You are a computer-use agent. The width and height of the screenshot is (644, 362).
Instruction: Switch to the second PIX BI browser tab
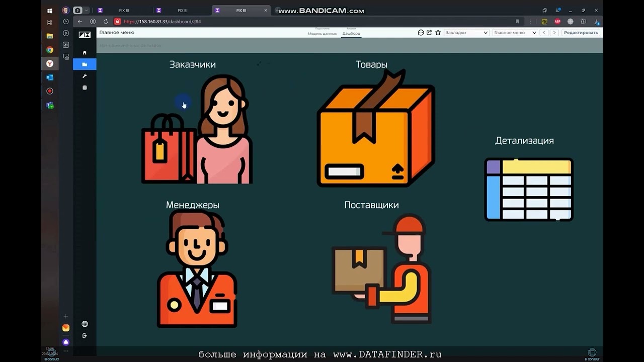182,10
